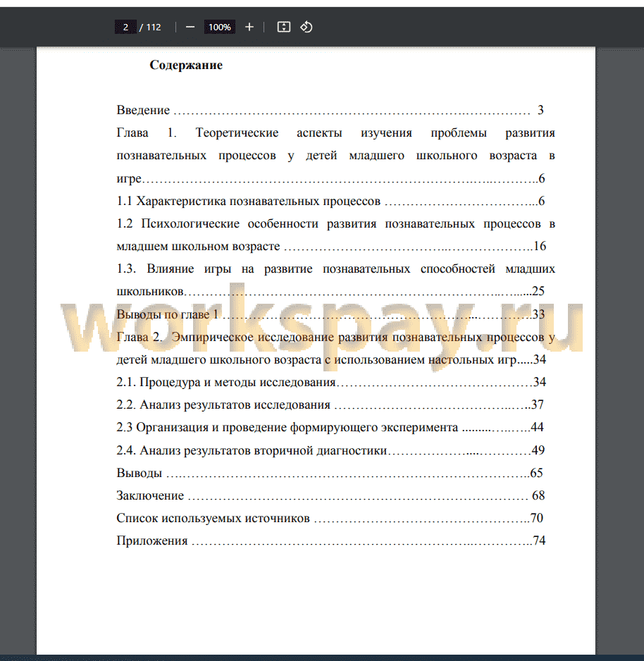644x661 pixels.
Task: Click the 'Содержание' heading
Action: (x=186, y=65)
